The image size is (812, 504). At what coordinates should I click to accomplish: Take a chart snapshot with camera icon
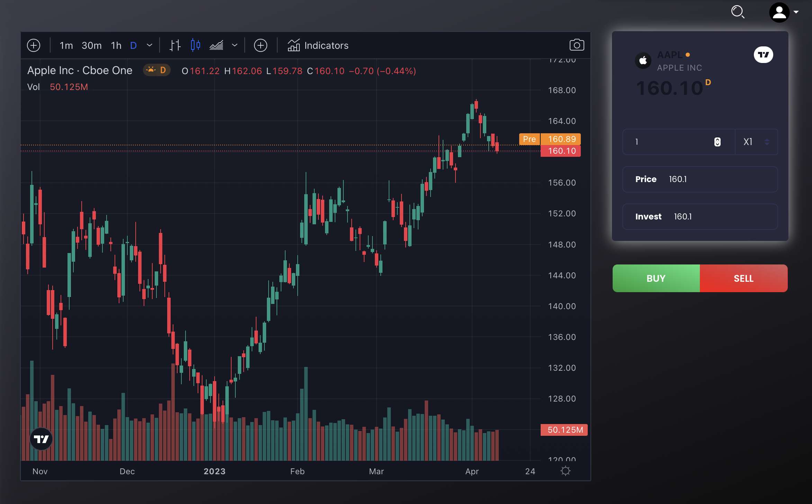(x=577, y=45)
